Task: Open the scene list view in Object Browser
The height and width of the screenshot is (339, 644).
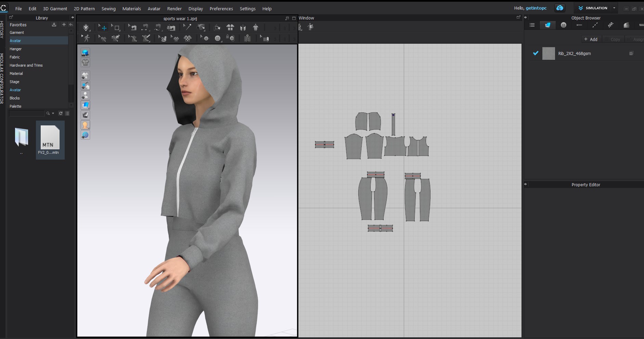Action: (531, 25)
